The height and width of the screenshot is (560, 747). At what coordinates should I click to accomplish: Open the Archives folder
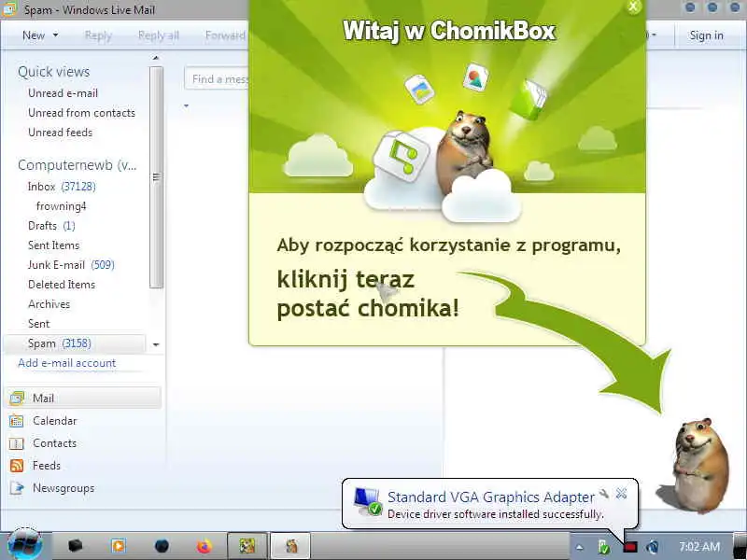click(49, 304)
